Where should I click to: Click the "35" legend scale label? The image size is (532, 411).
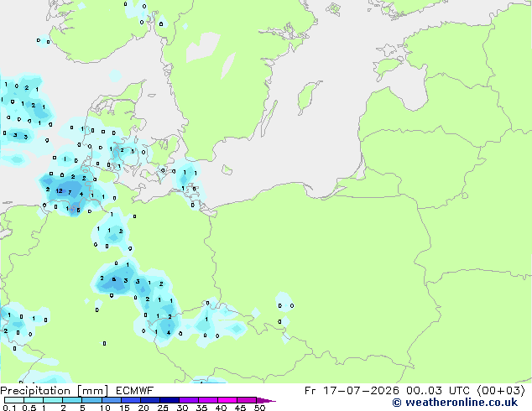(x=202, y=408)
